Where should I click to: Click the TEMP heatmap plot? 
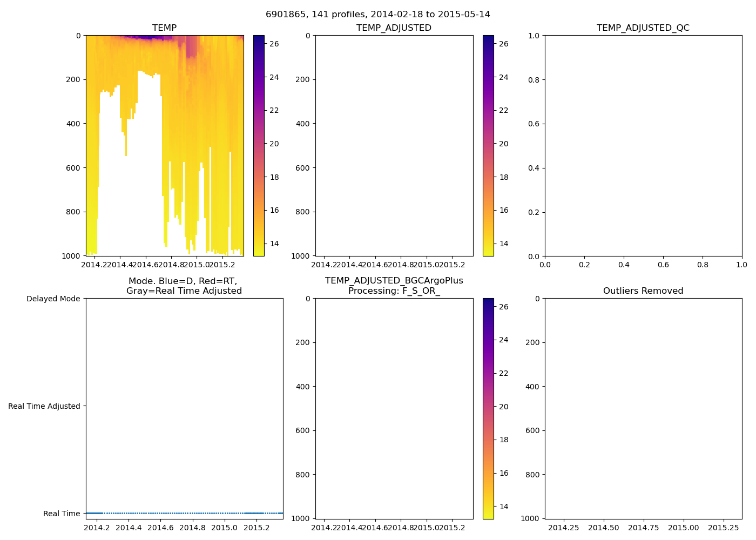click(165, 146)
